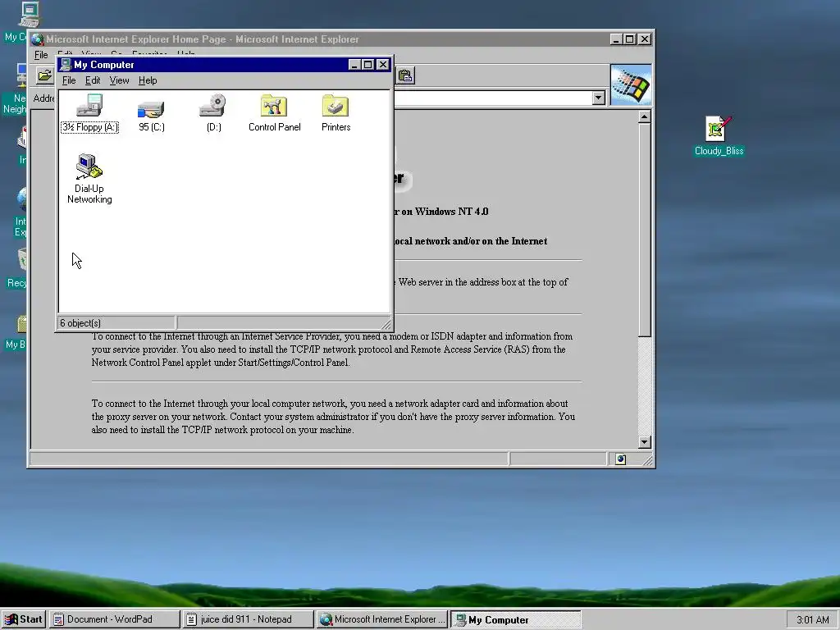Click the Paste clipboard icon in Internet Explorer toolbar

click(405, 75)
